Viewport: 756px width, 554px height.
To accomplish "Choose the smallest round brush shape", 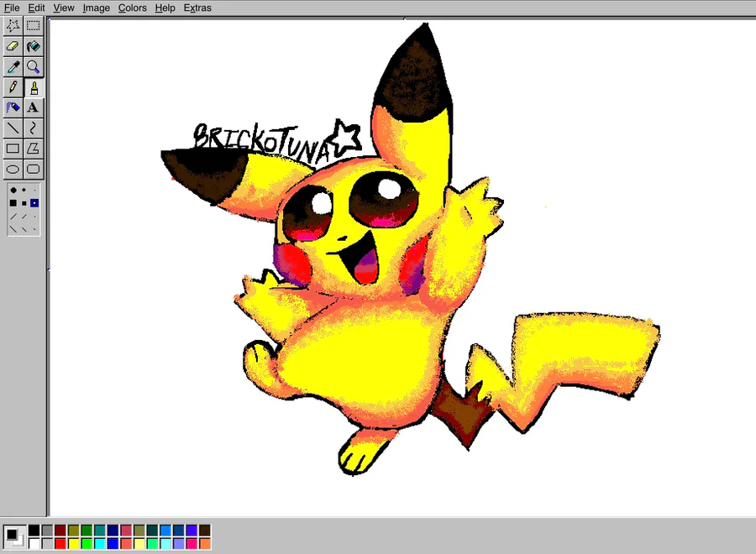I will pos(34,191).
